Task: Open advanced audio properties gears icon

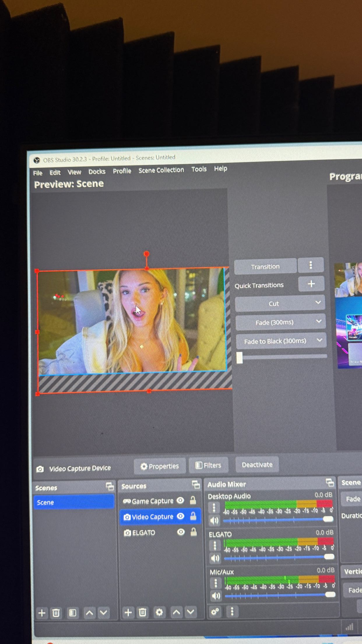Action: pos(215,611)
